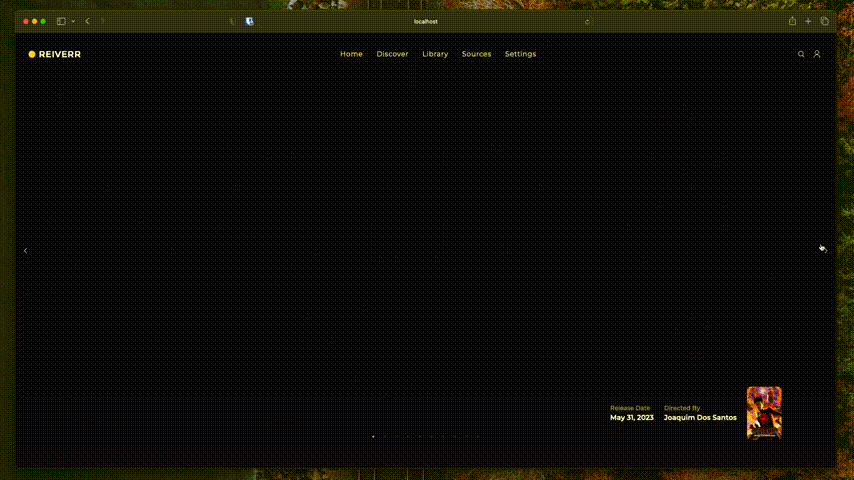The image size is (854, 480).
Task: Go to Settings in navigation bar
Action: (520, 54)
